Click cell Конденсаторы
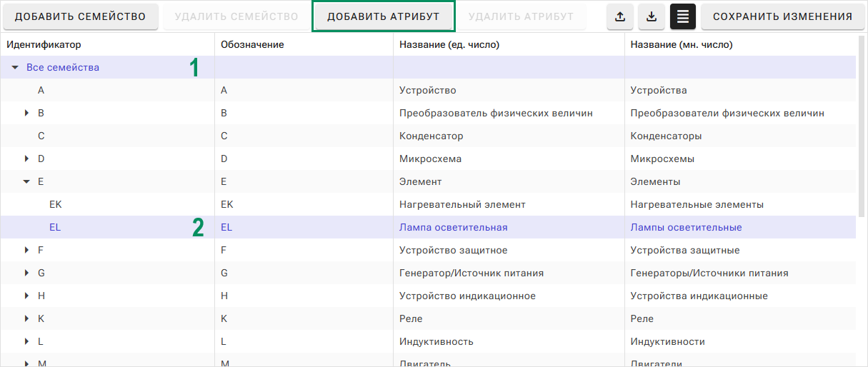Viewport: 868px width, 367px height. pyautogui.click(x=666, y=136)
